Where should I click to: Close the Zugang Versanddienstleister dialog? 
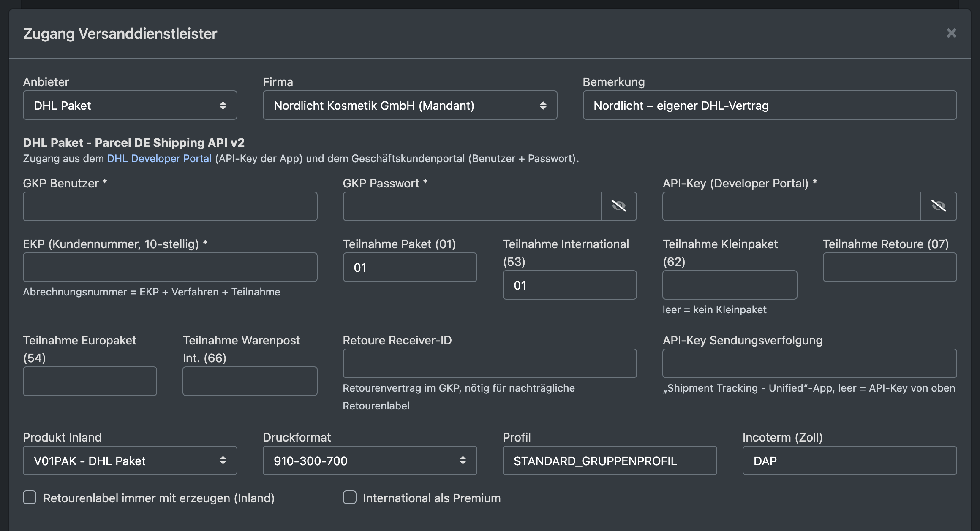[951, 33]
